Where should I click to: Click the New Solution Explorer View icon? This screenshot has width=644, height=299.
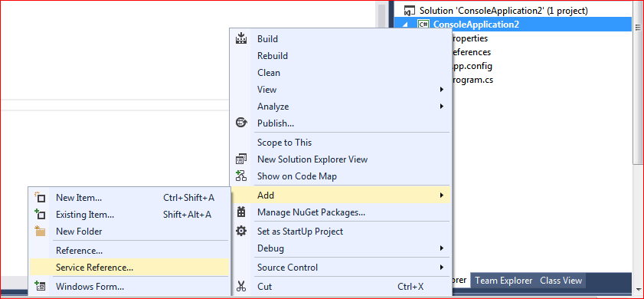(241, 159)
